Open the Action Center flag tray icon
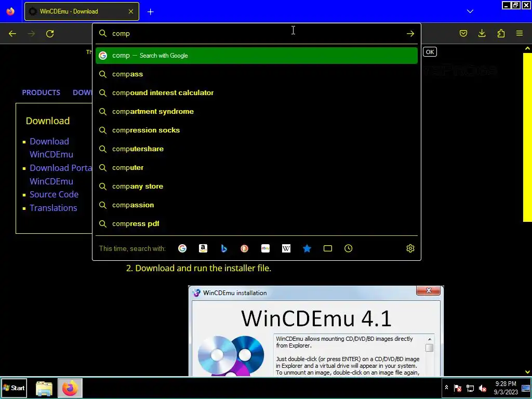Screen dimensions: 532x399 point(457,388)
